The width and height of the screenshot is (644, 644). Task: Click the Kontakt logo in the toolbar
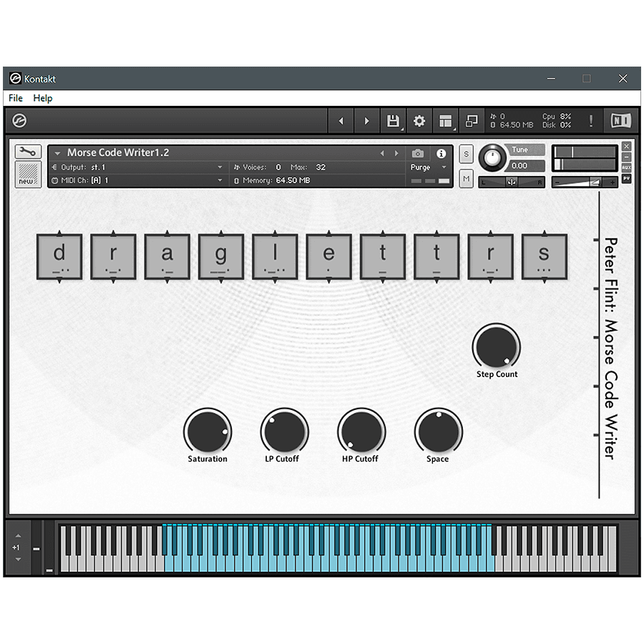pyautogui.click(x=19, y=121)
